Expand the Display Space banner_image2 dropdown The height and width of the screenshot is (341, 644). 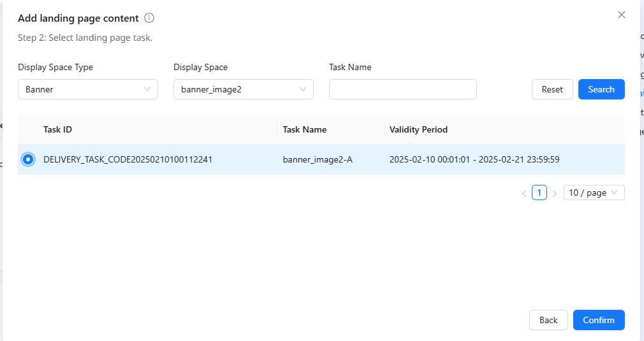(244, 89)
